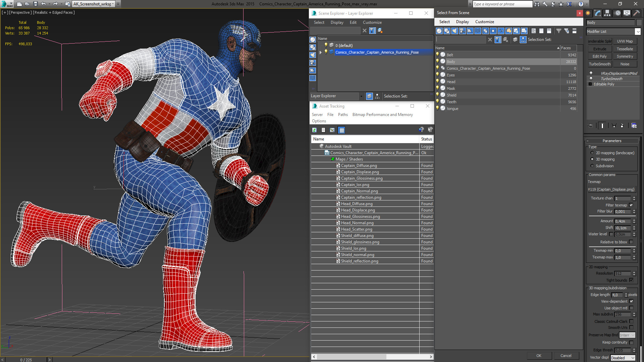This screenshot has width=644, height=362.
Task: Click Select All icon in Select From Scene
Action: click(x=534, y=31)
